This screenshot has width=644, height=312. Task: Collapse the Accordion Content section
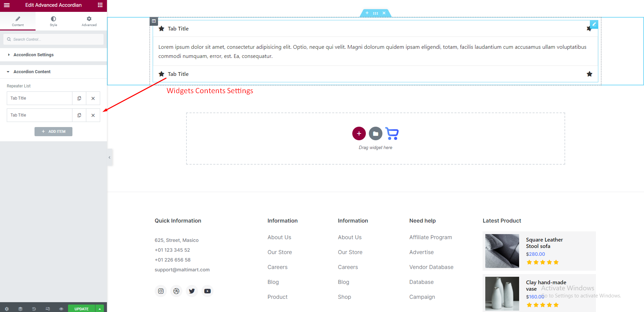32,72
